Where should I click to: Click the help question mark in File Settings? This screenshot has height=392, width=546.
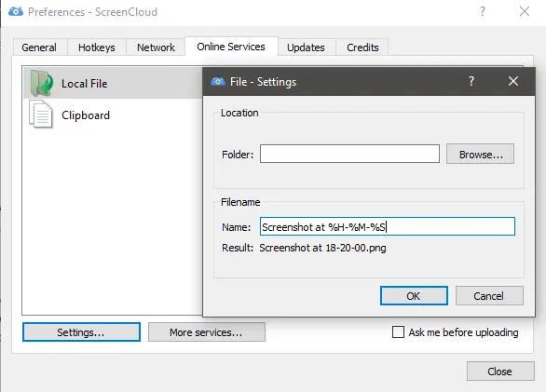click(471, 81)
